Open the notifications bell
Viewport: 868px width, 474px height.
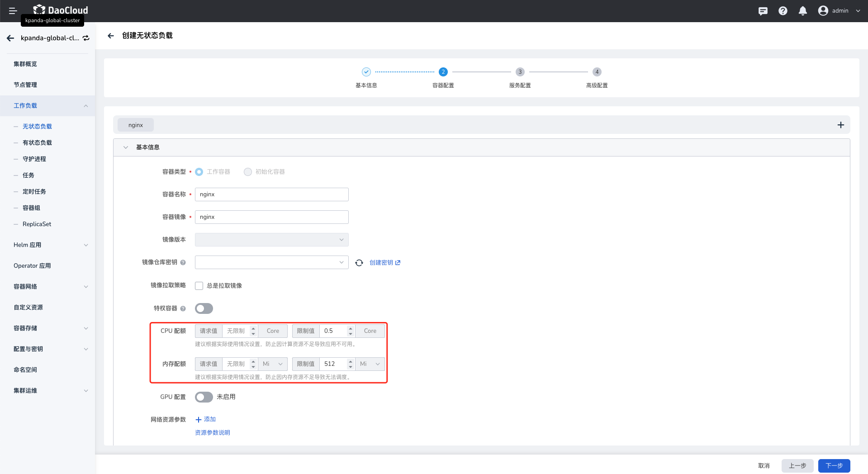tap(802, 11)
